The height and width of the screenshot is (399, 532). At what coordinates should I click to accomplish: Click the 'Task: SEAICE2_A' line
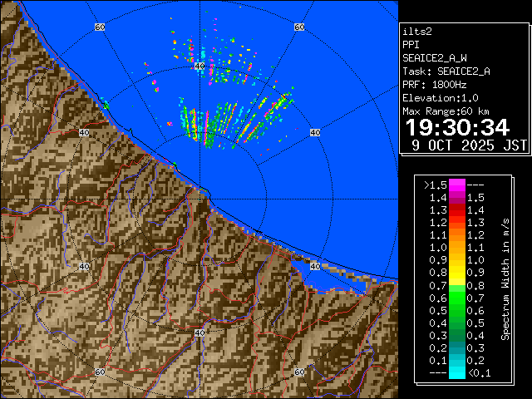[x=446, y=71]
